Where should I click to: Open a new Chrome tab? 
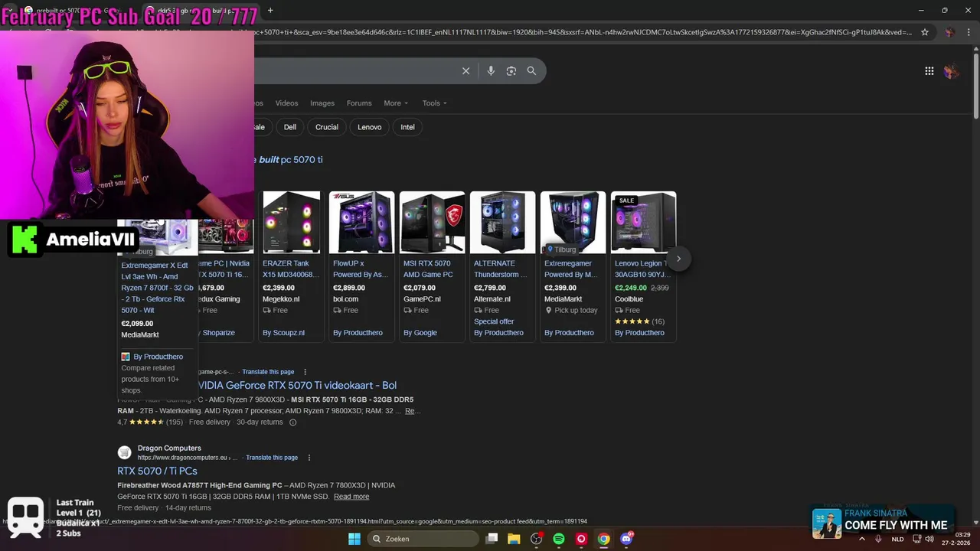pyautogui.click(x=270, y=10)
